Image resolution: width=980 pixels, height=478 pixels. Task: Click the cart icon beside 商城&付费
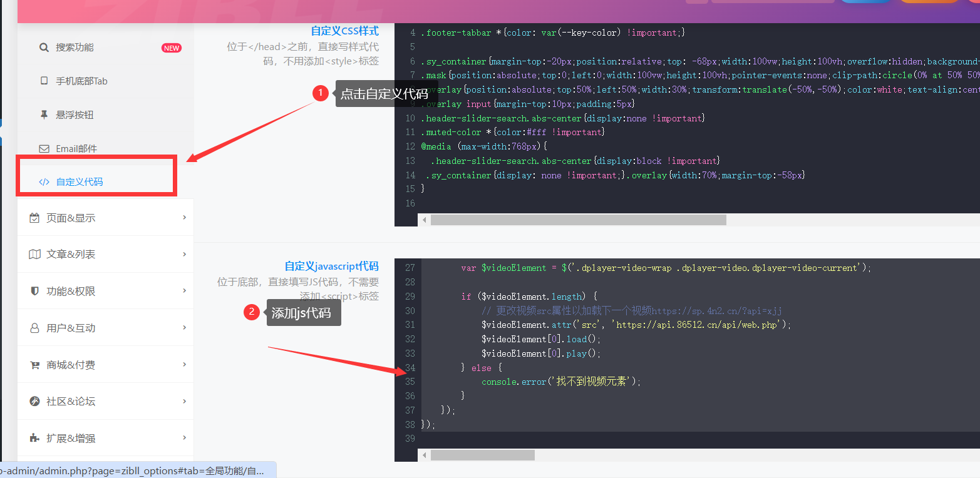pos(34,365)
